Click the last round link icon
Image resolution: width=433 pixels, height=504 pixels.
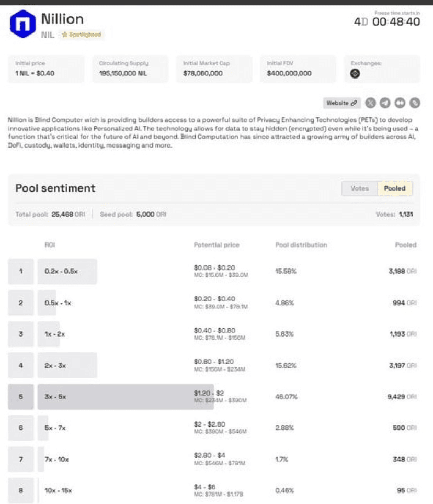coord(415,103)
